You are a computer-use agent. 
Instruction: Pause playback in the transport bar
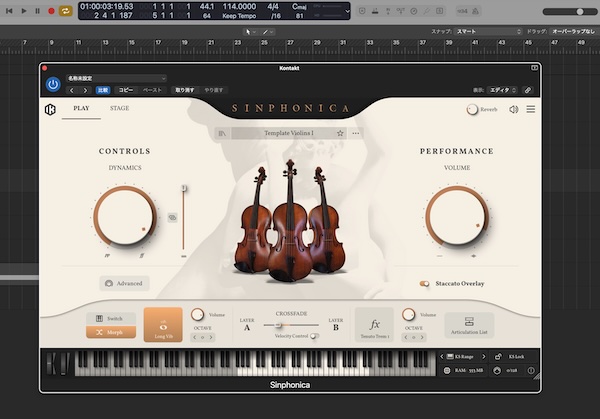tap(38, 11)
